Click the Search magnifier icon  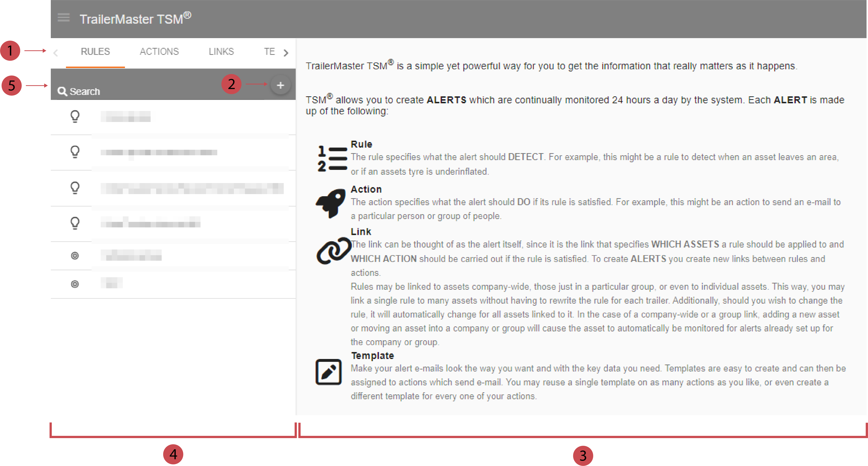click(62, 91)
